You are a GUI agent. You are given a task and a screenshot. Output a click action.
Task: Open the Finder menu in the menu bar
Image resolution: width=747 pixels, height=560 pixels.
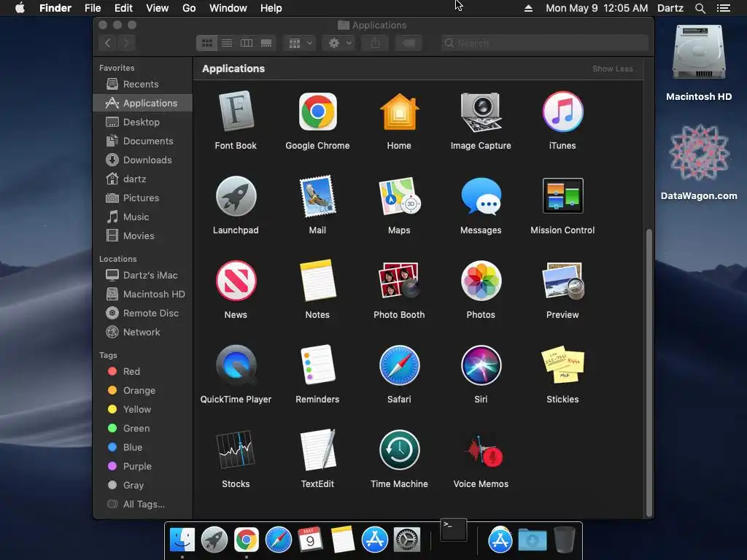click(x=55, y=8)
